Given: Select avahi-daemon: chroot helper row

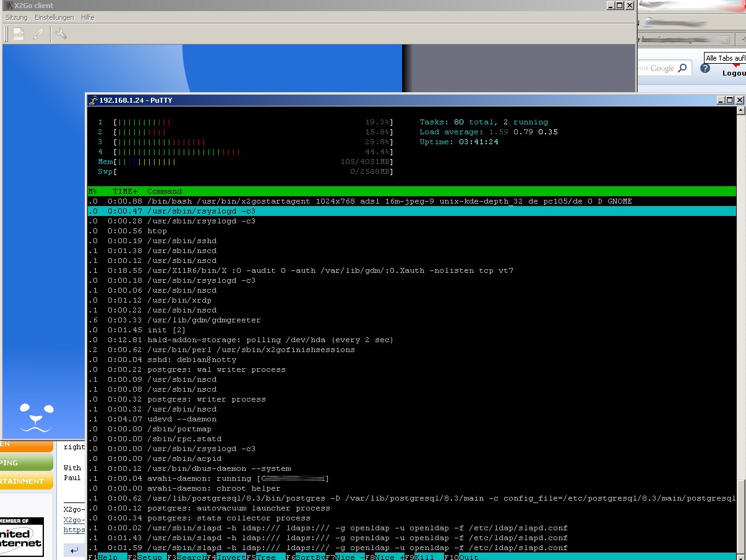Looking at the screenshot, I should click(412, 488).
